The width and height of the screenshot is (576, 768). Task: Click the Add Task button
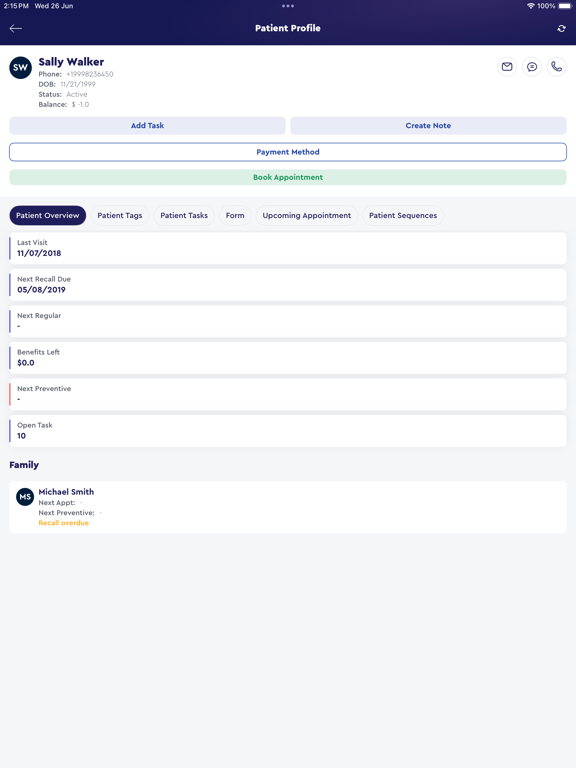(x=147, y=125)
